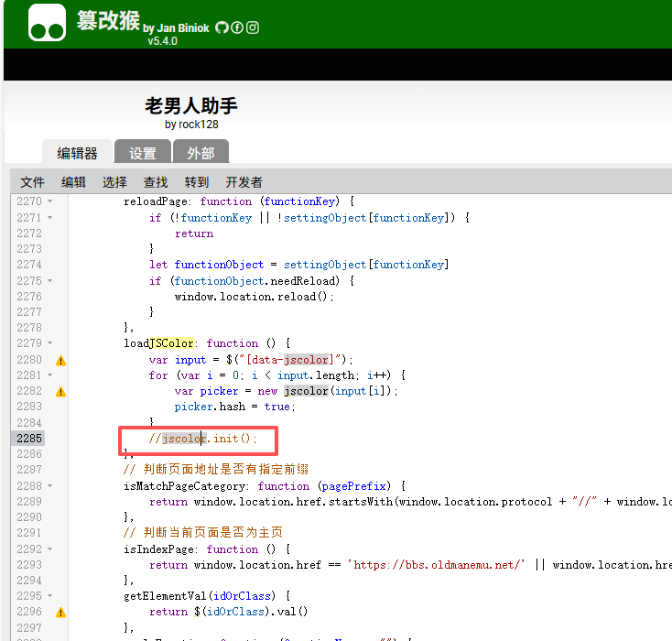Click the v5.4.0 version label

tap(162, 41)
